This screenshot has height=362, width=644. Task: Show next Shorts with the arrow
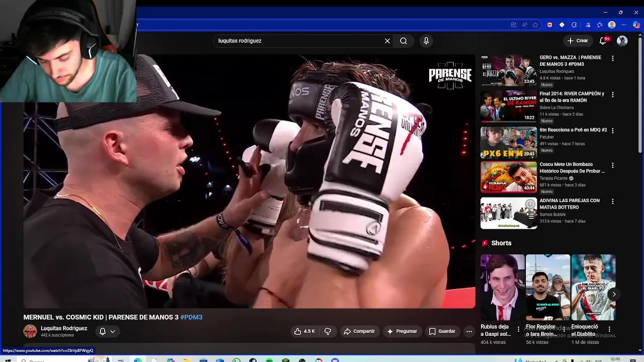pyautogui.click(x=614, y=294)
